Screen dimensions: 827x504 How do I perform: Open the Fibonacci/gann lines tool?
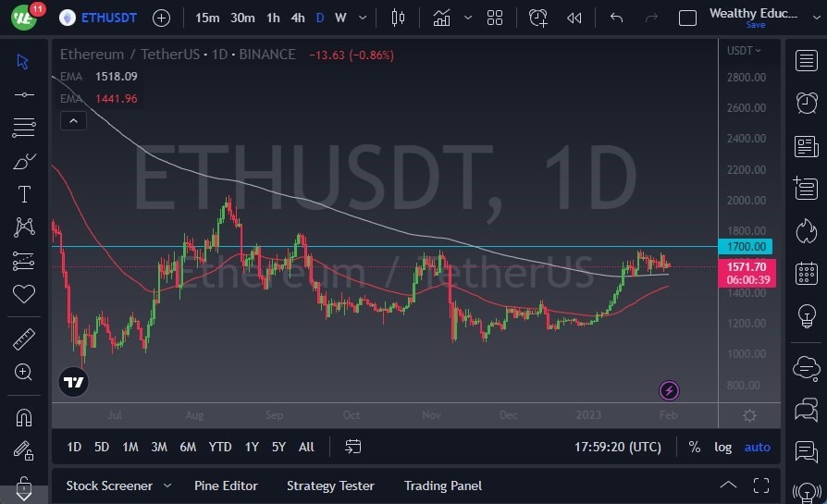pos(24,127)
